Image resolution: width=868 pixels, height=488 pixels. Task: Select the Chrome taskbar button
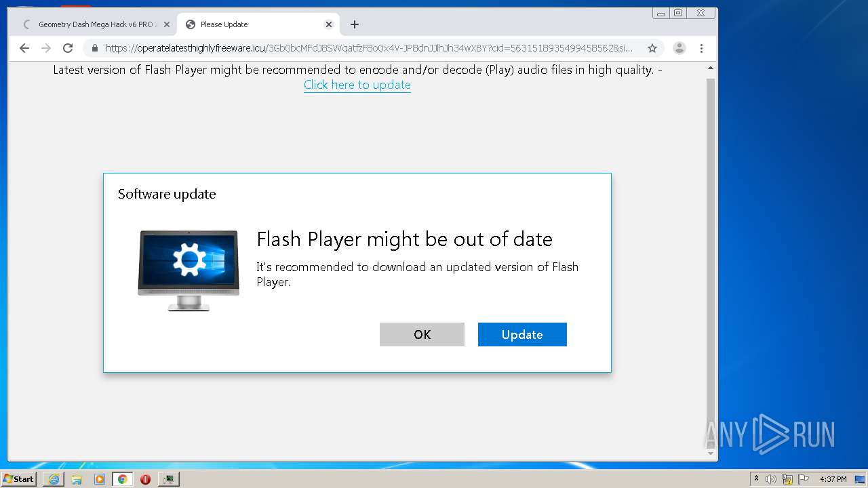coord(123,479)
